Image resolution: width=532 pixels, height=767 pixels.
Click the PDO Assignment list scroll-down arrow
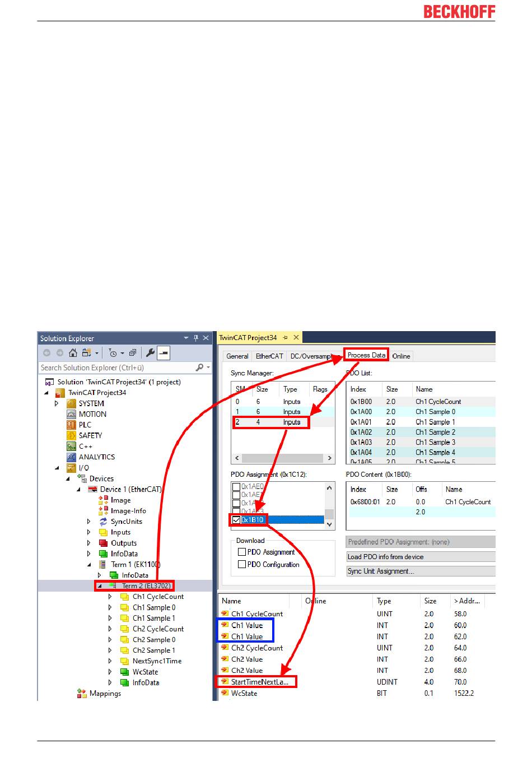[330, 525]
